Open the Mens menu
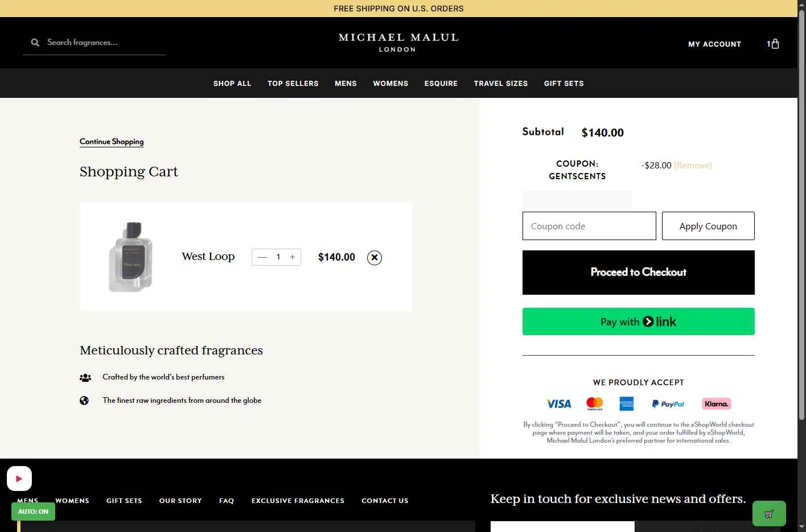 (346, 84)
